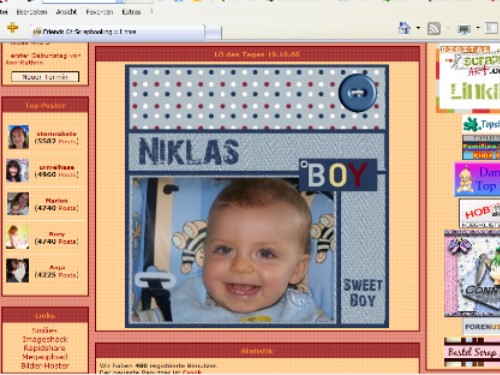Open the Extras menu
500x375 pixels.
tap(131, 12)
